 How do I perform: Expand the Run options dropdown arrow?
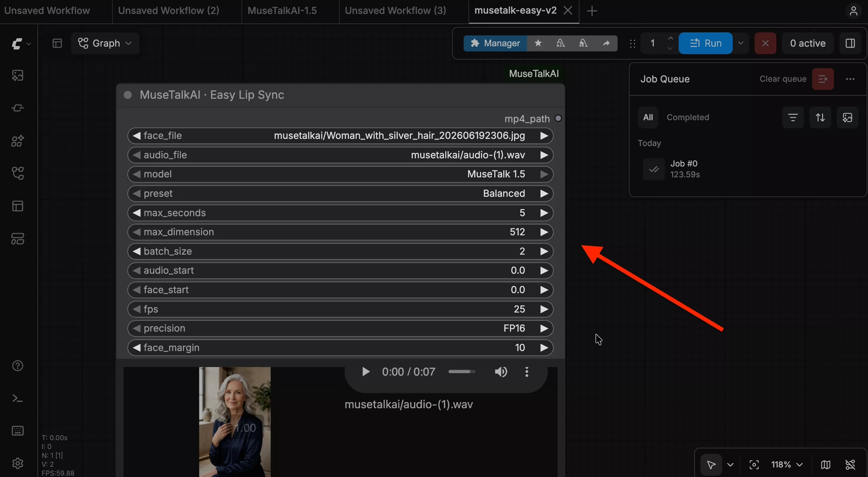coord(740,43)
